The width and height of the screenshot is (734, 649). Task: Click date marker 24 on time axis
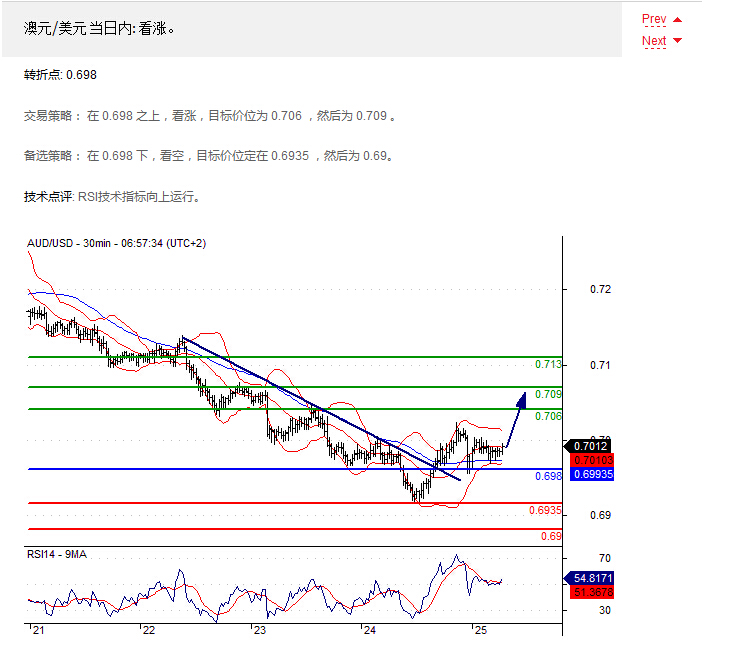[x=370, y=630]
